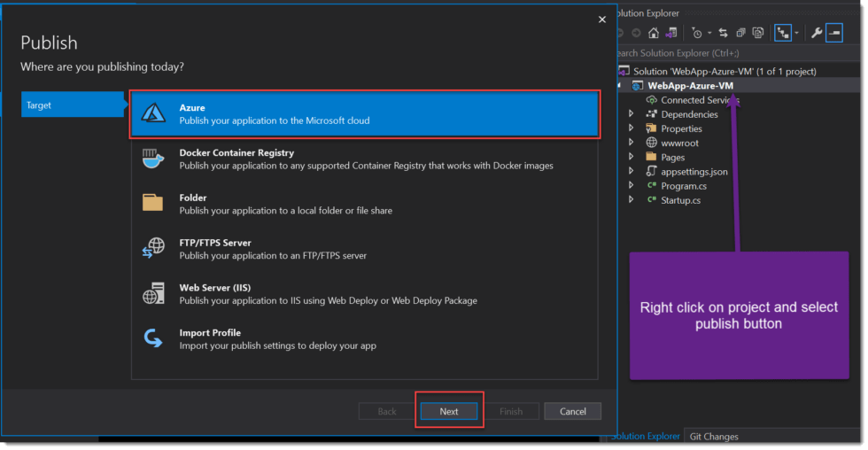Expand appsettings.json node
The height and width of the screenshot is (450, 868).
[x=631, y=172]
